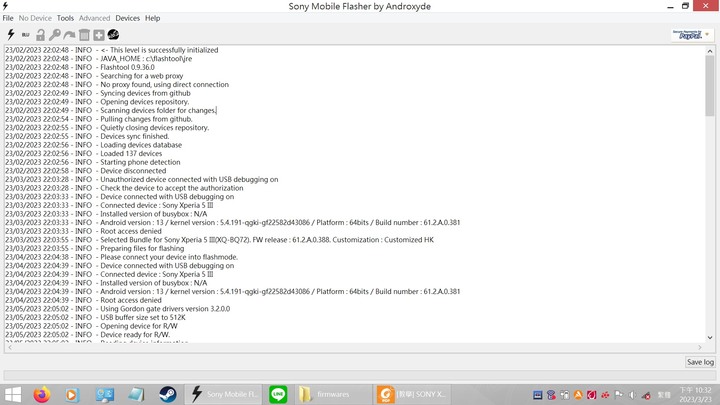Viewport: 720px width, 405px height.
Task: Click horizontal scrollbar left arrow
Action: click(10, 348)
